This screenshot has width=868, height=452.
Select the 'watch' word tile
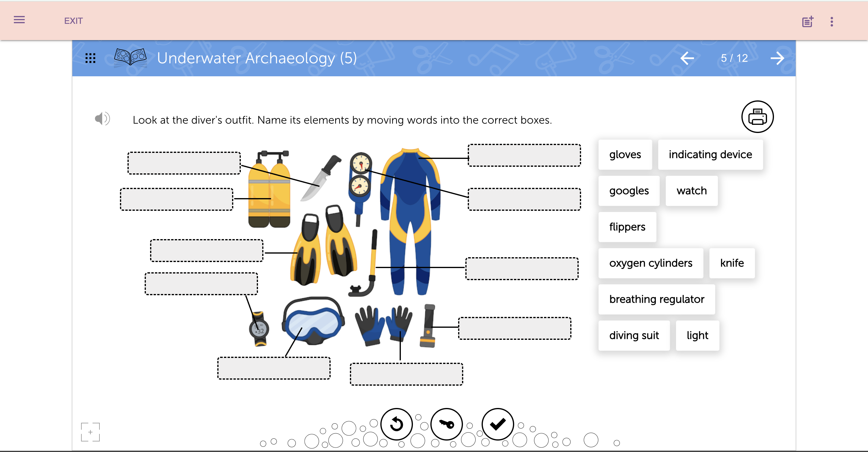pyautogui.click(x=691, y=191)
